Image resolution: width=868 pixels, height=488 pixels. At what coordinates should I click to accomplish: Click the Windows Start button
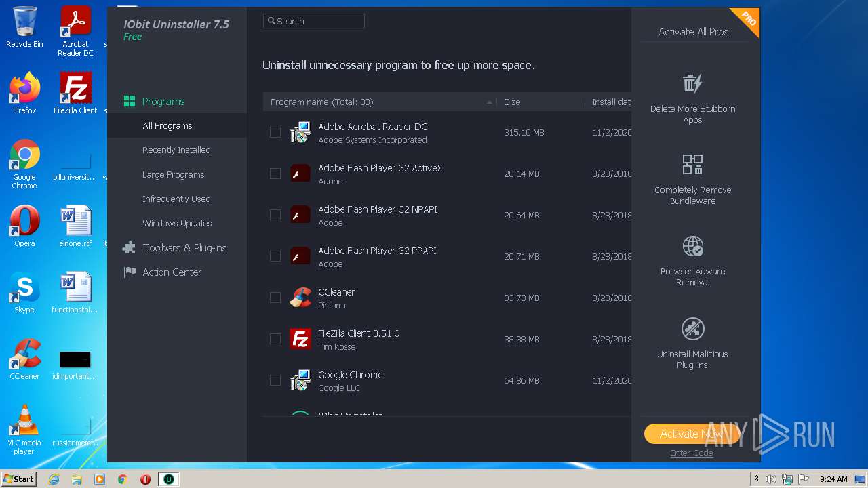pyautogui.click(x=19, y=479)
